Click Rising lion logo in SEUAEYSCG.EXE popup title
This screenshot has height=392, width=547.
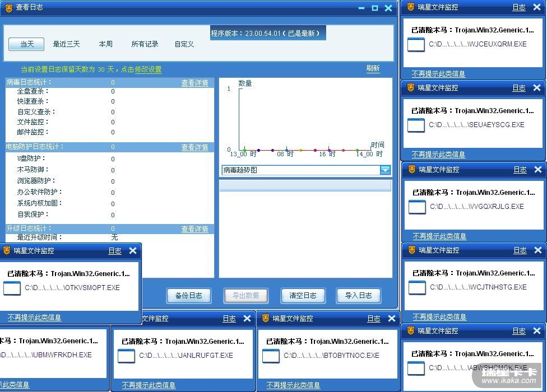pos(411,87)
